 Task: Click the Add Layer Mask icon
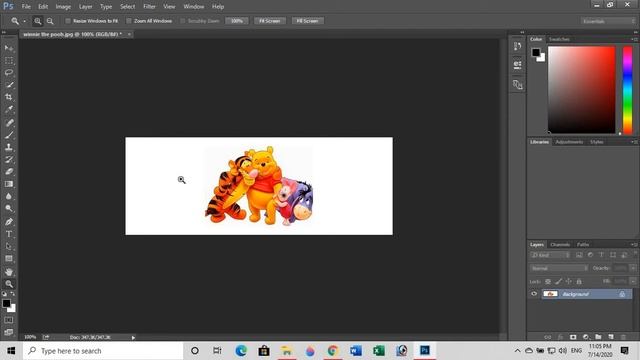point(573,337)
